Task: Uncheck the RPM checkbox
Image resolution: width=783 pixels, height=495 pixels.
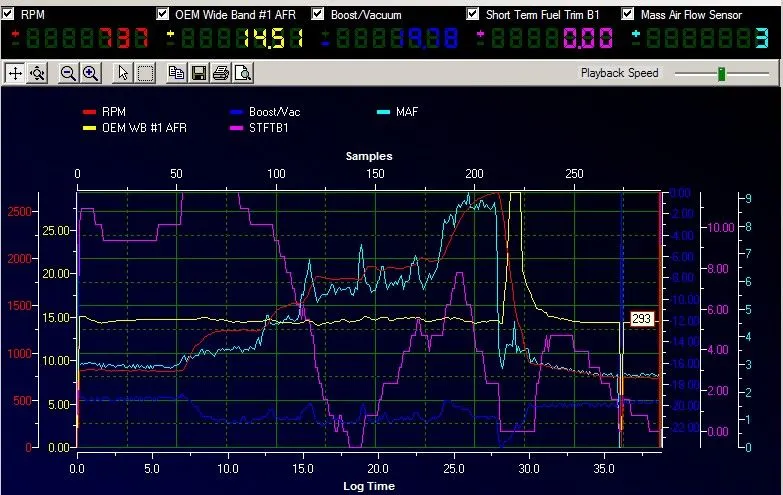Action: (9, 15)
